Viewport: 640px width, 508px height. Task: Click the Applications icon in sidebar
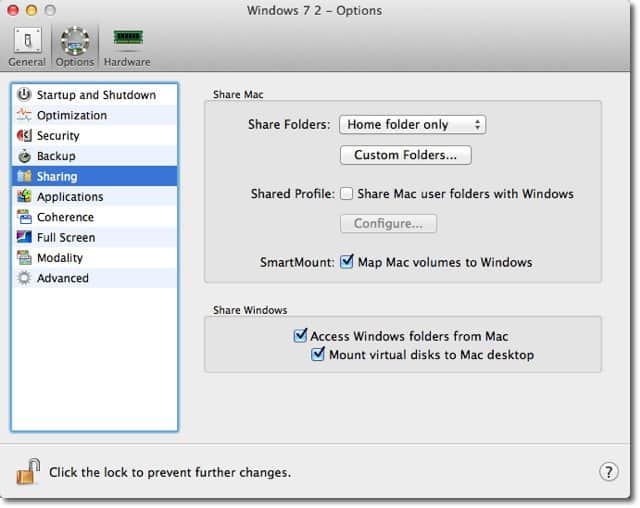(x=24, y=196)
